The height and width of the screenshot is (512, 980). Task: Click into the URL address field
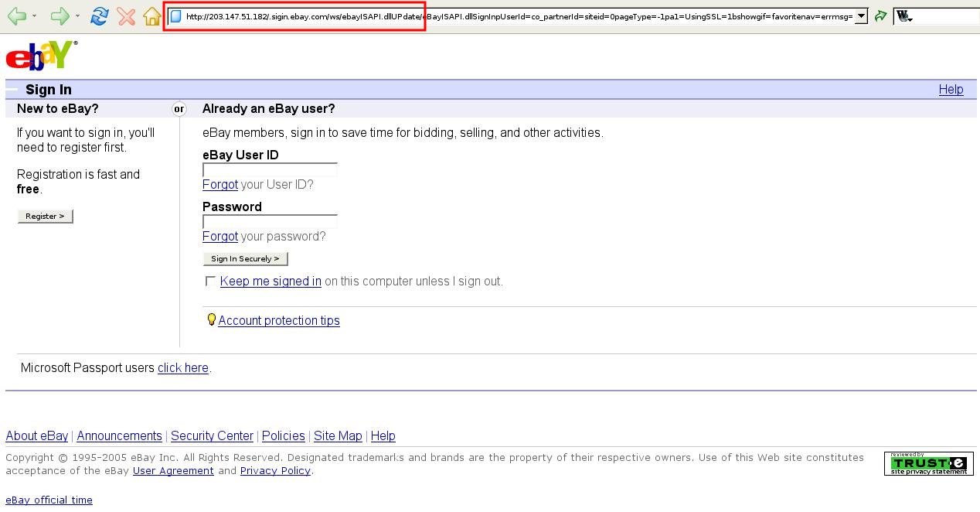(x=519, y=16)
